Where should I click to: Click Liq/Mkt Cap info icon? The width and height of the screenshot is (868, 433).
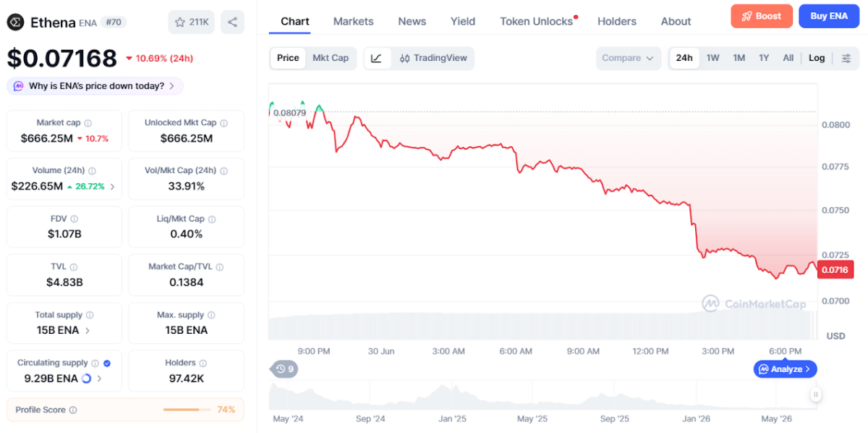click(x=212, y=219)
